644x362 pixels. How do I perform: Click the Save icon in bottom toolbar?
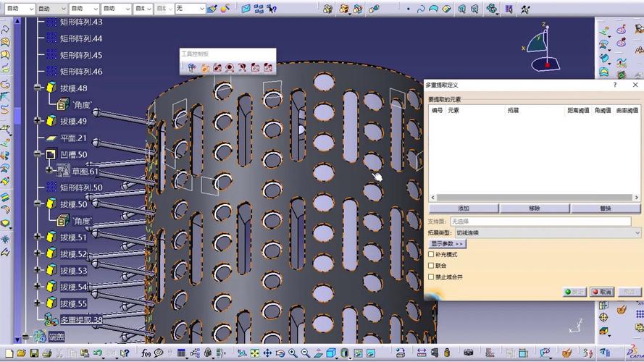tap(34, 353)
